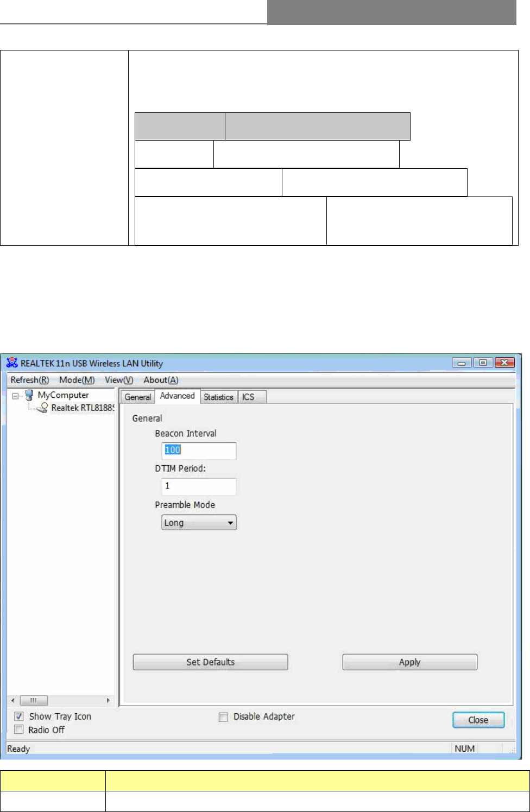This screenshot has height=812, width=530.
Task: Click the NUM status bar indicator
Action: [465, 748]
